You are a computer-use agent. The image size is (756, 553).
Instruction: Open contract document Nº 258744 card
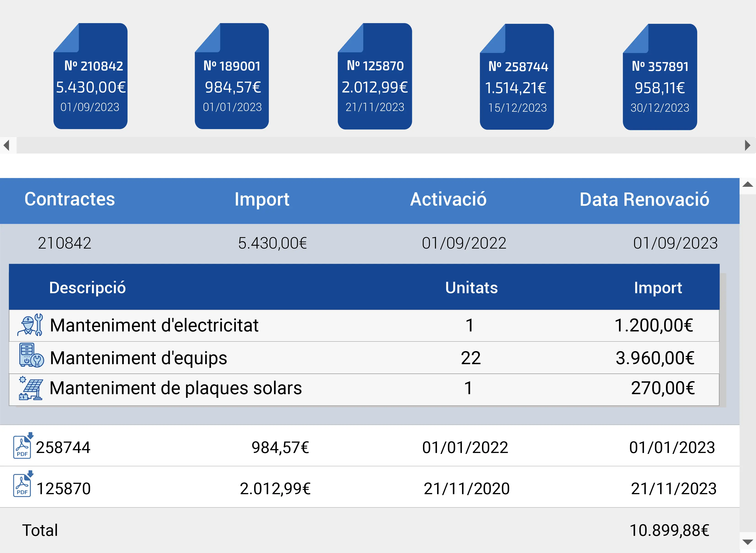517,77
